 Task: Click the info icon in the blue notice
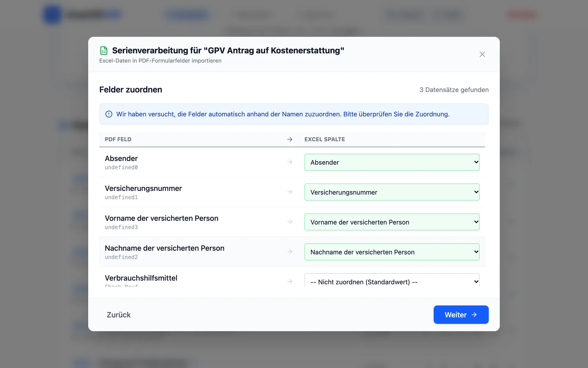click(109, 114)
